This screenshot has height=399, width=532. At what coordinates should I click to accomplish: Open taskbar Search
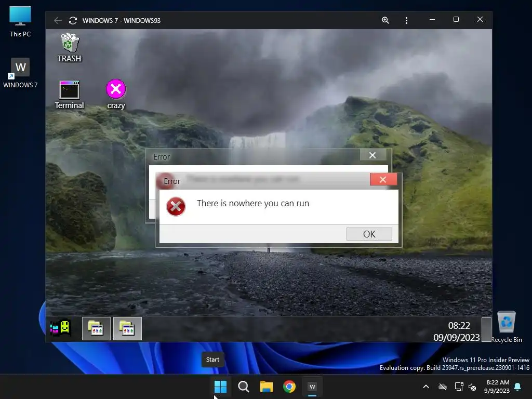pyautogui.click(x=243, y=387)
